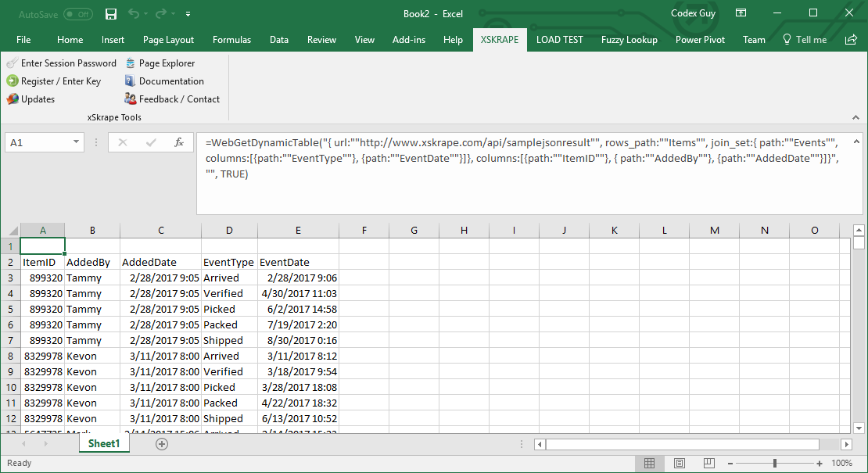Click cell '8/30/2017 0:16'

coord(298,340)
